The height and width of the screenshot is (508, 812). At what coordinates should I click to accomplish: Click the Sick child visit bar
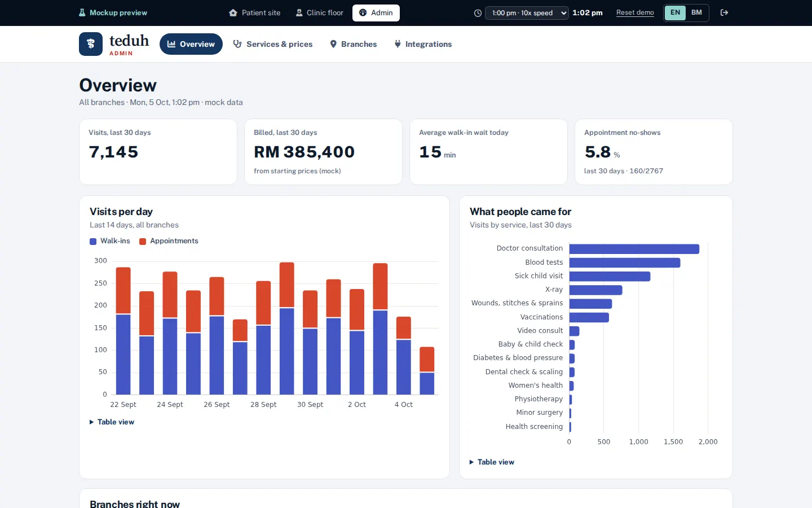(x=610, y=277)
